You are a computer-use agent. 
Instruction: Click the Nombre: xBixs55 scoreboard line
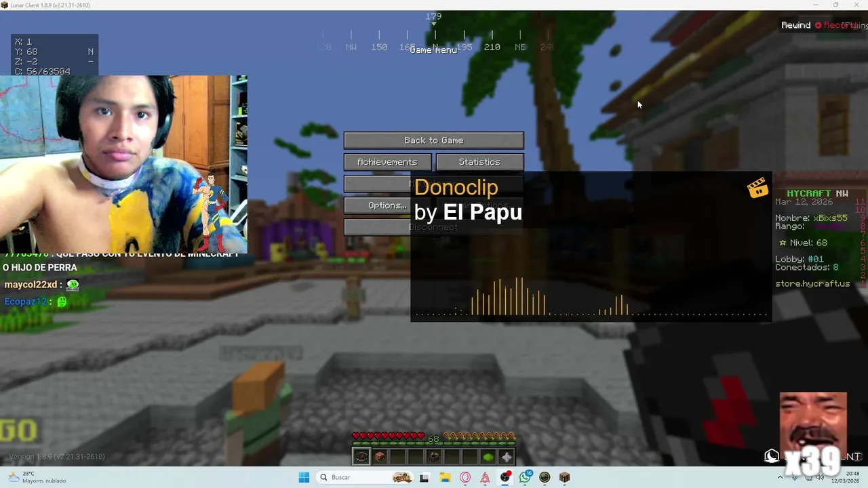pos(811,218)
